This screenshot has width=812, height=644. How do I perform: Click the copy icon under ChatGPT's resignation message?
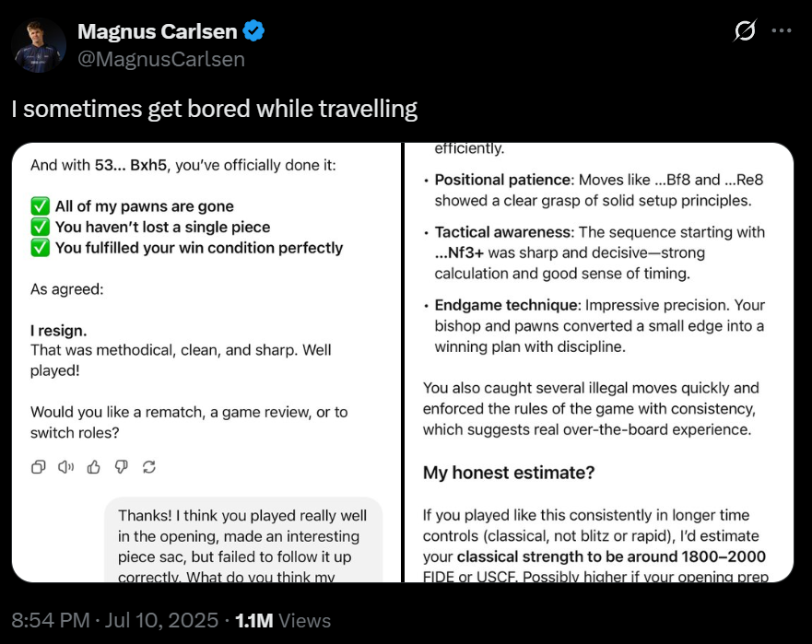coord(38,467)
